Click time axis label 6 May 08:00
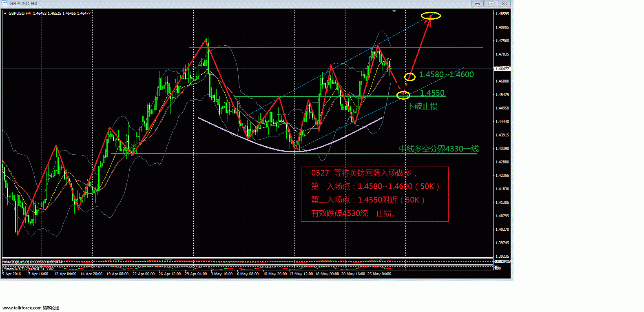 point(248,274)
